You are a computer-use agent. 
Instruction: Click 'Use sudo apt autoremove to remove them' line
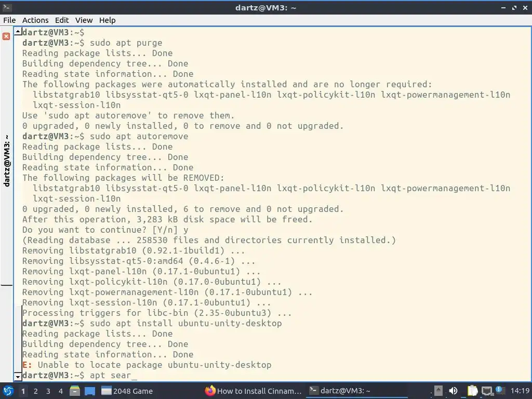click(128, 116)
